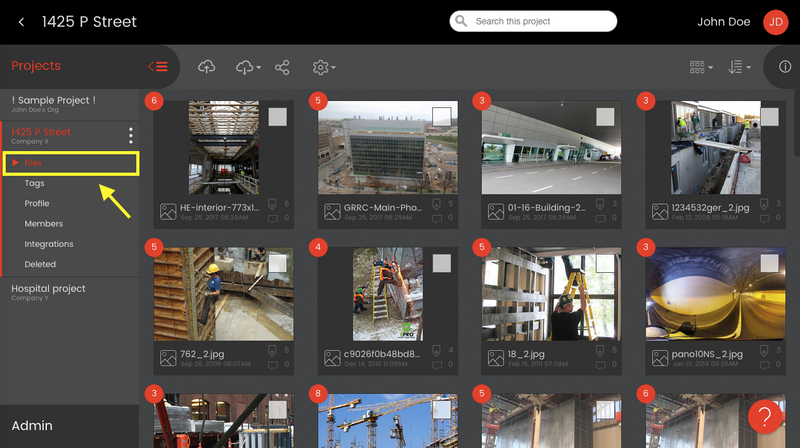Click the red 6 badge on HE-interior-773x1

[x=154, y=101]
